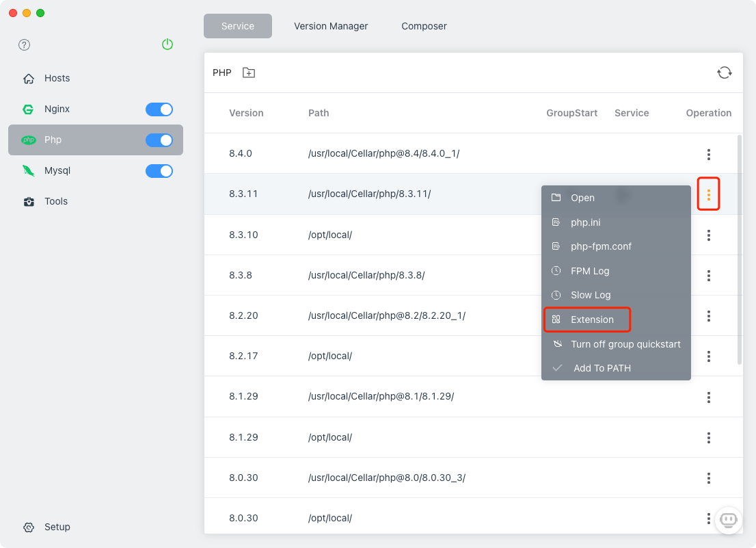Click the Version column header
This screenshot has width=756, height=548.
(x=246, y=113)
